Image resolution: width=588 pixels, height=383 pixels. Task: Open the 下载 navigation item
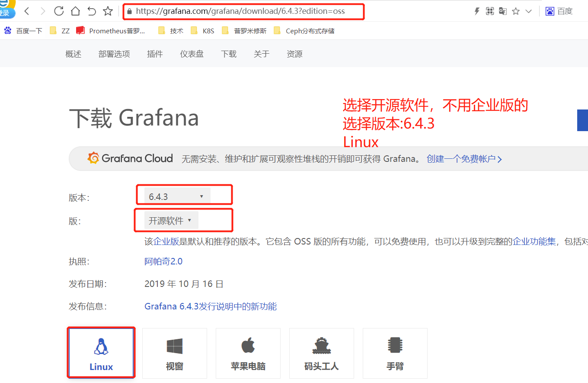pos(229,54)
